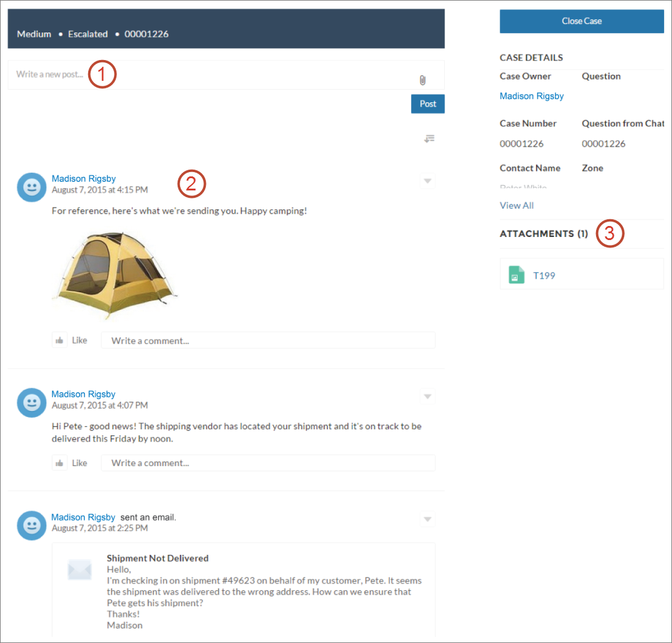
Task: Attach a file using the paperclip icon
Action: (x=422, y=80)
